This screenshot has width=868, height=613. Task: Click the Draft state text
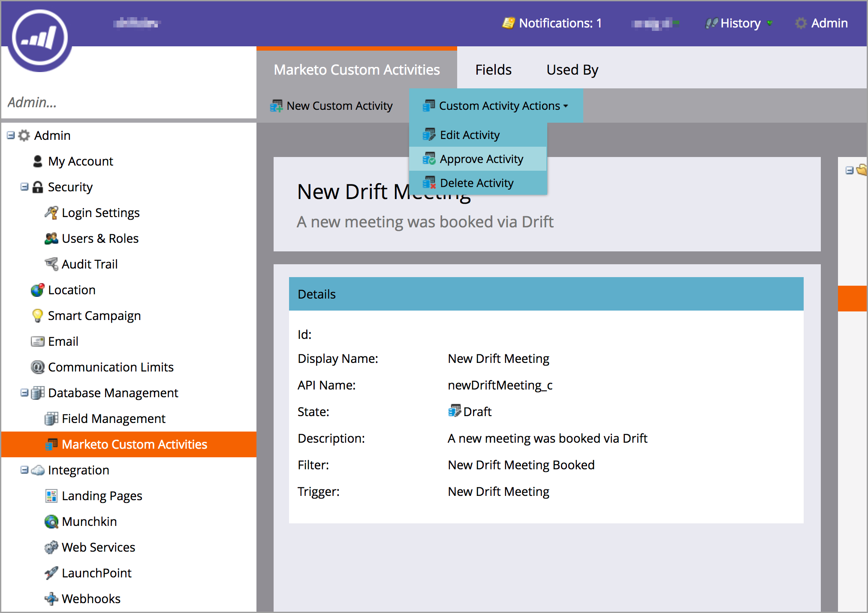click(x=477, y=412)
